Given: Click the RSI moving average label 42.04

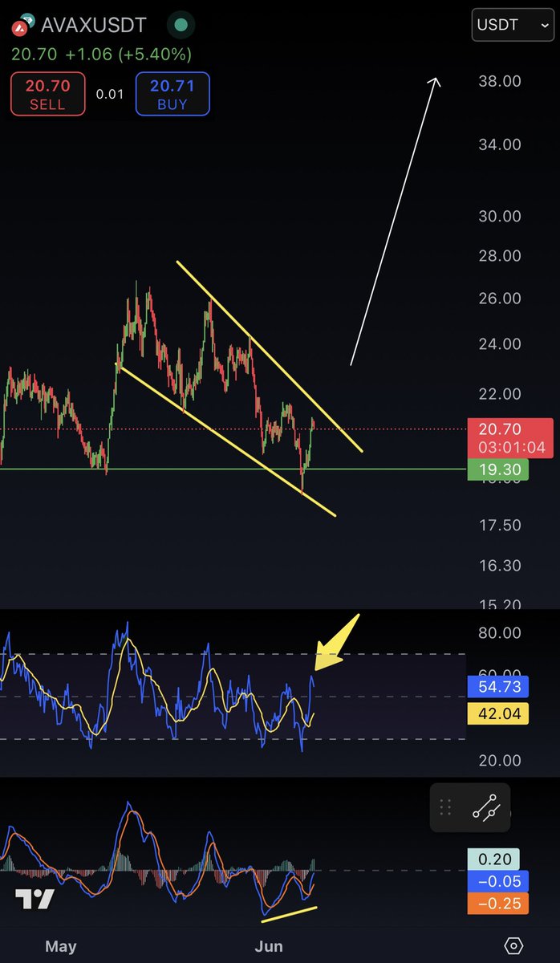Looking at the screenshot, I should click(497, 713).
